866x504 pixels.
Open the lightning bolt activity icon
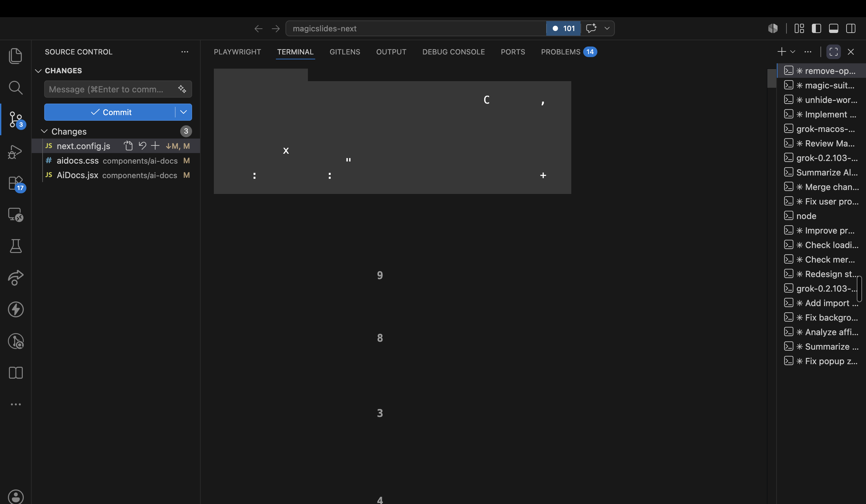point(16,309)
